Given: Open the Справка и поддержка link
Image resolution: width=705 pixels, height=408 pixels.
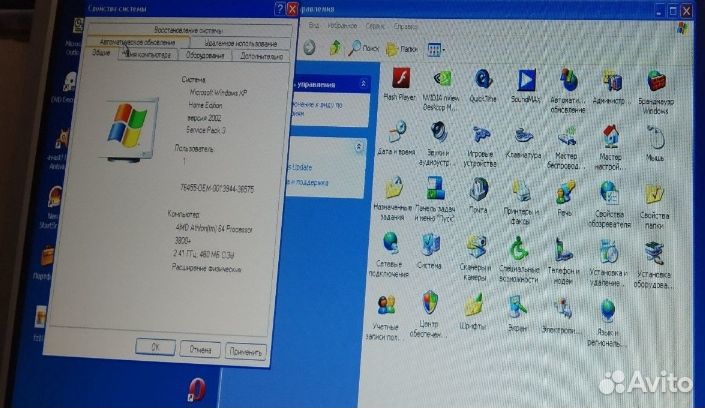Looking at the screenshot, I should pos(309,182).
